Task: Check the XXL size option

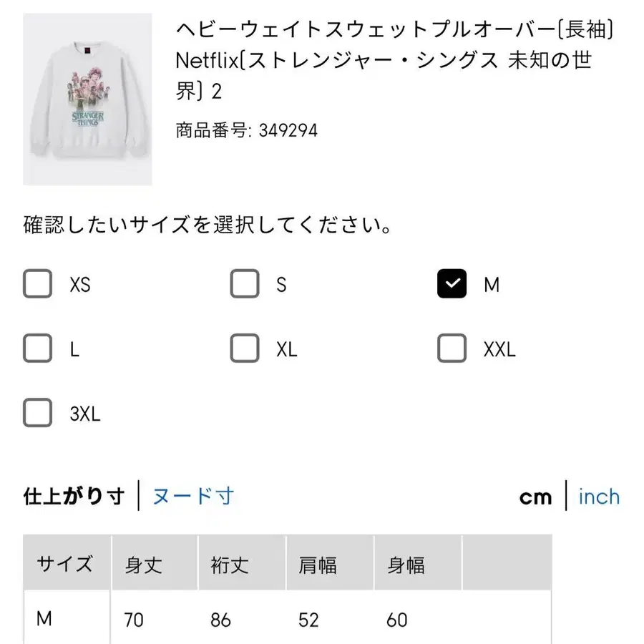Action: tap(452, 348)
